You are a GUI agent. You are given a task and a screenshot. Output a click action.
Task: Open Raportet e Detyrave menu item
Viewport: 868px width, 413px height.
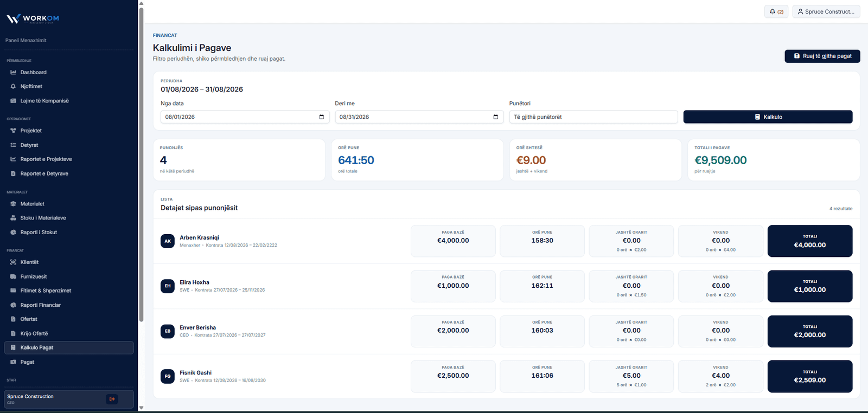pos(69,173)
